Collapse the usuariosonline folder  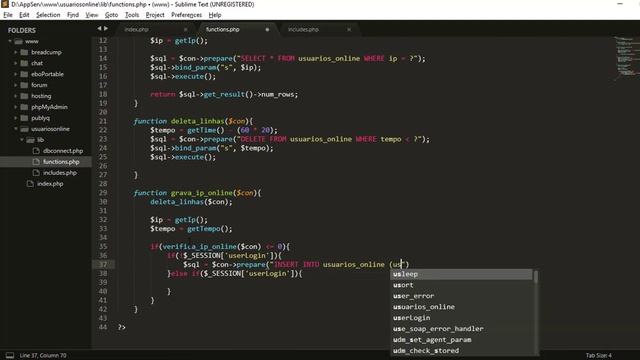pos(16,129)
